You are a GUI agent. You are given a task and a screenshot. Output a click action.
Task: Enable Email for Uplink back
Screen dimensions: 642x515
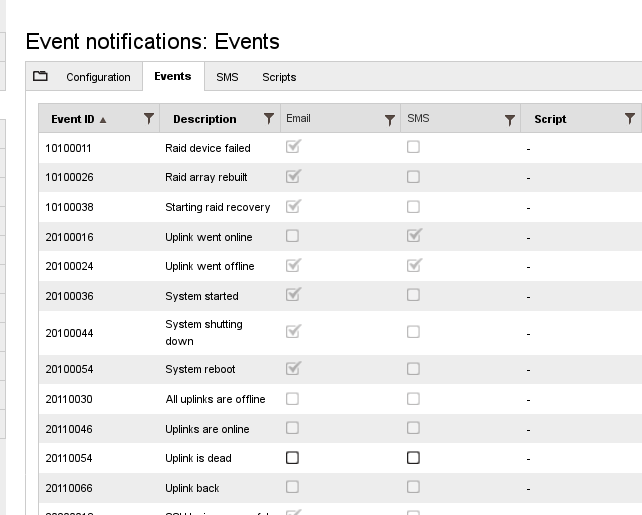[292, 487]
